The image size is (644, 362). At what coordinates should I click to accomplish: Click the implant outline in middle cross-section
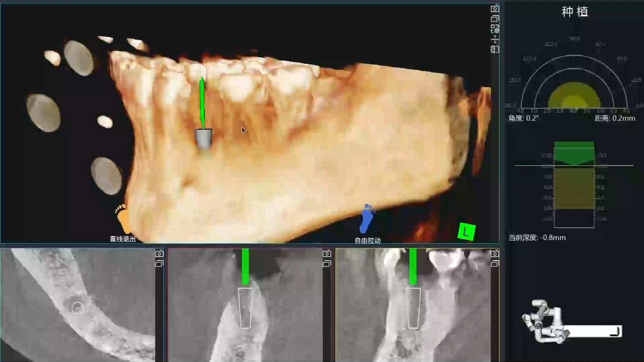click(246, 308)
